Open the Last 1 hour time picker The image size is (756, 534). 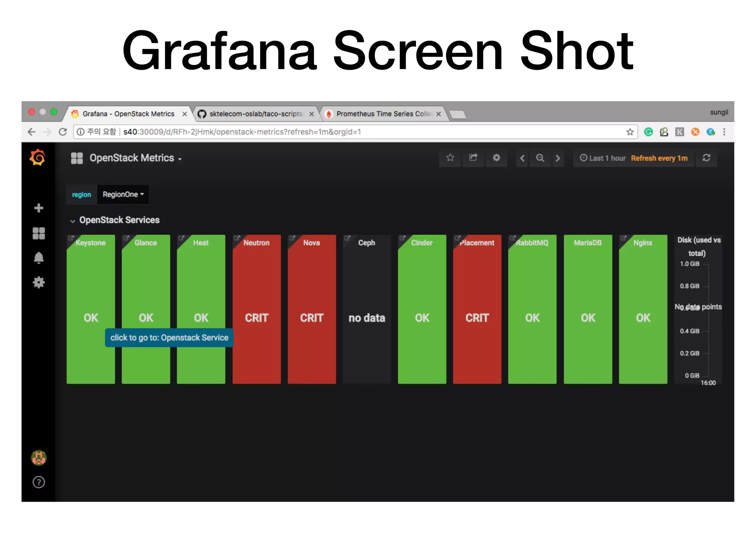tap(602, 158)
